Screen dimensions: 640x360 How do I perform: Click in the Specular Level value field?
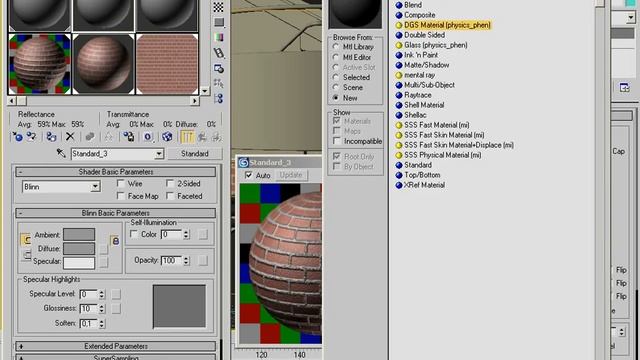point(89,294)
